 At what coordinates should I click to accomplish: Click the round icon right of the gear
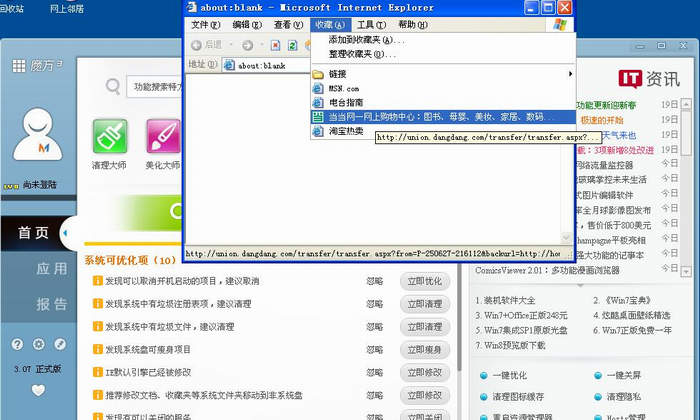click(60, 344)
